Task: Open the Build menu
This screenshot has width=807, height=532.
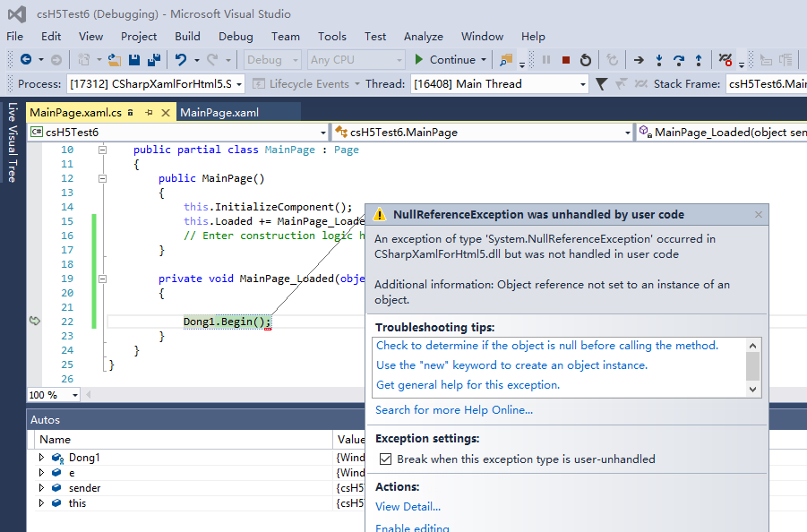Action: 187,37
